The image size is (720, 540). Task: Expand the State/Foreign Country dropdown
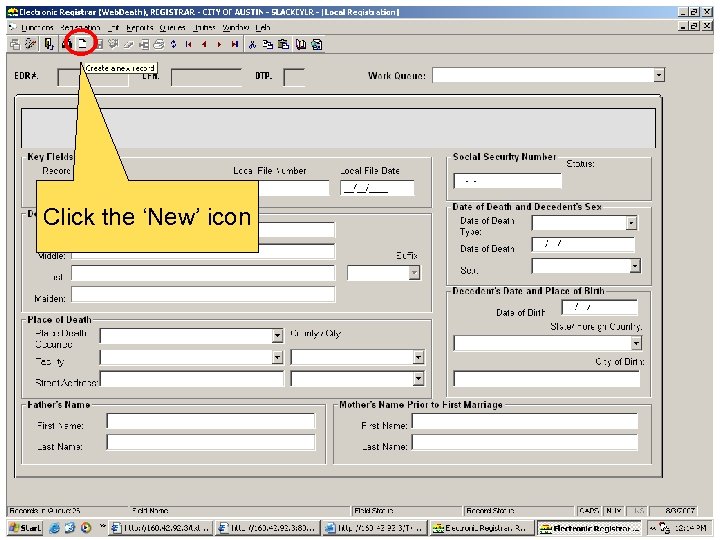pyautogui.click(x=636, y=343)
